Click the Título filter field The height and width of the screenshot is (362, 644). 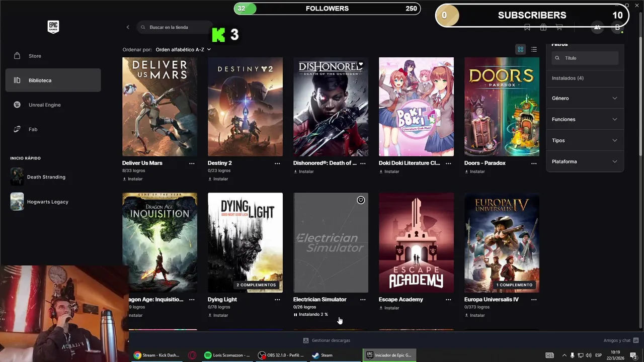point(585,58)
